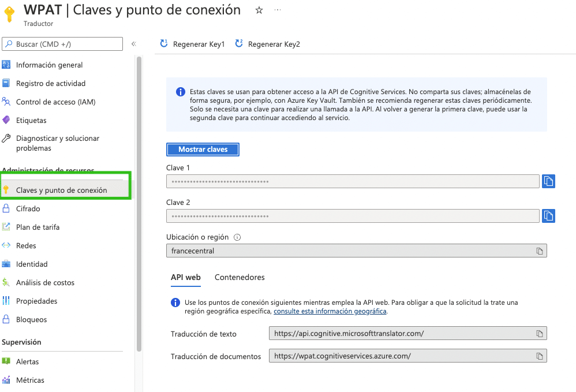Screen dimensions: 576x392
Task: Open the more options ellipsis in header
Action: pyautogui.click(x=278, y=10)
